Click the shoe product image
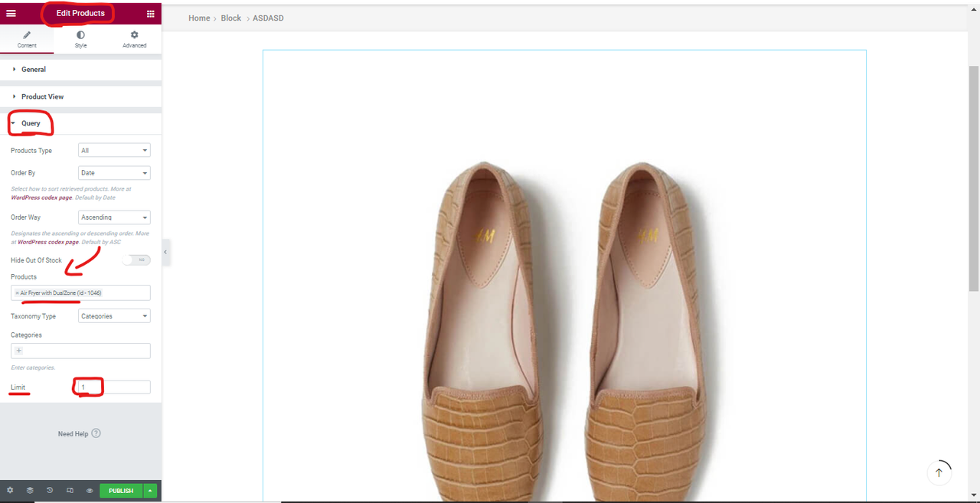 click(x=564, y=276)
